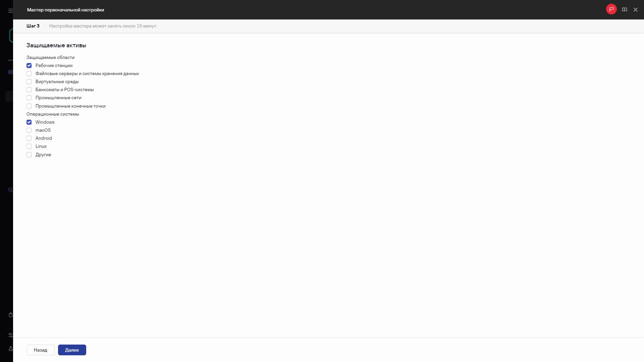
Task: Click the search magnifier in sidebar
Action: [11, 190]
